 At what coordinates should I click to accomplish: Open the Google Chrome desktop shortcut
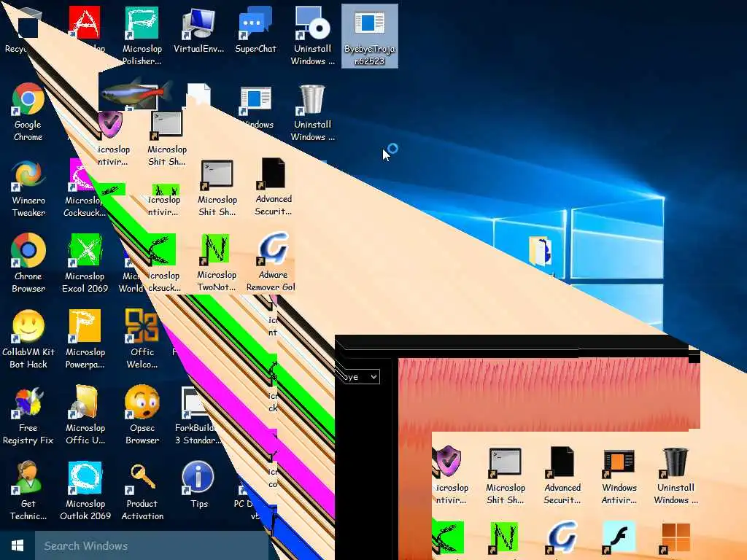[x=28, y=112]
